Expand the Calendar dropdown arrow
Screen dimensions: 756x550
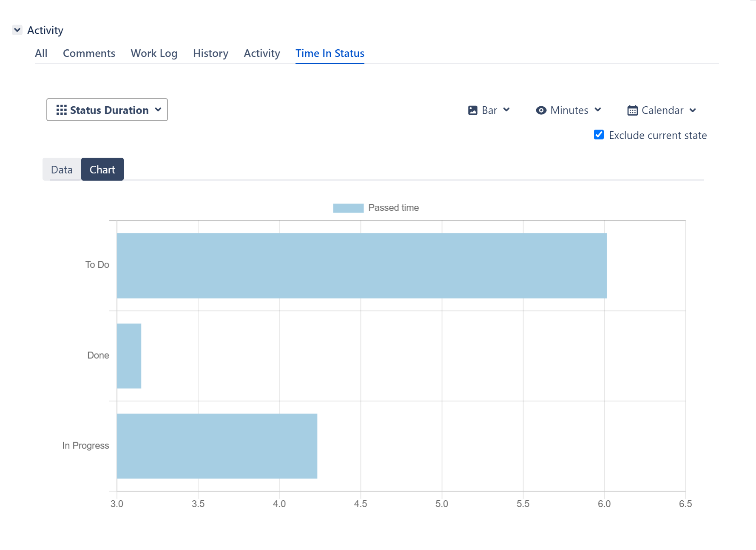pos(693,111)
